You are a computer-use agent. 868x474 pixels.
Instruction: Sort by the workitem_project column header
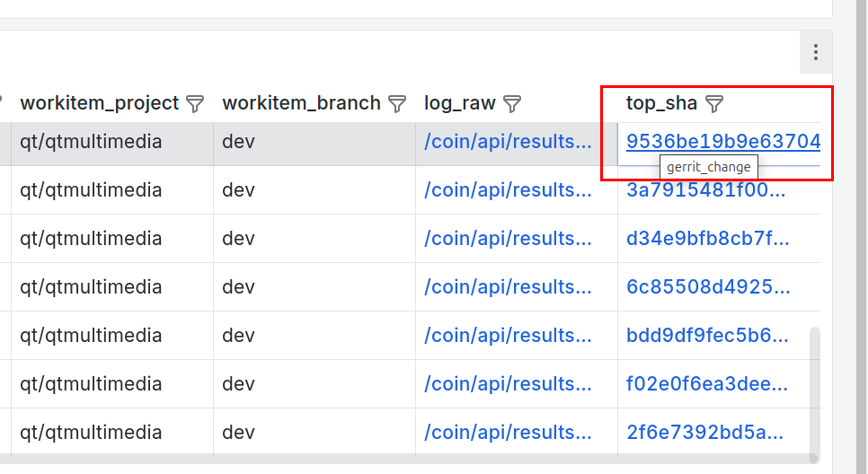pos(99,103)
